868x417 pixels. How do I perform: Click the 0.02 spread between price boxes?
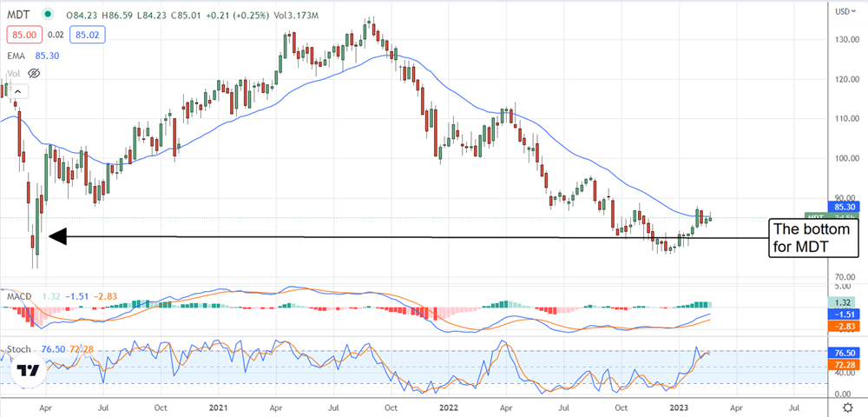(56, 35)
